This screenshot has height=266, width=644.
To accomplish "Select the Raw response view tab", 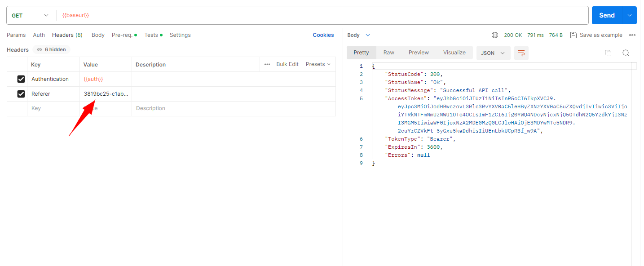I will click(x=388, y=53).
